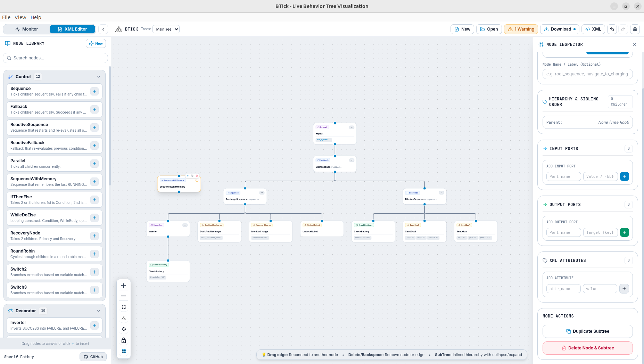Open the settings gear in toolbar
Viewport: 644px width, 364px height.
click(x=635, y=29)
